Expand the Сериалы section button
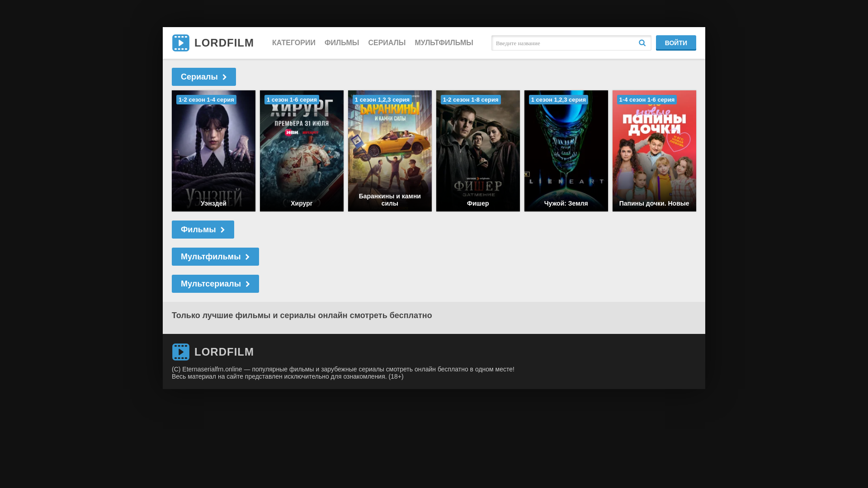This screenshot has width=868, height=488. coord(204,77)
